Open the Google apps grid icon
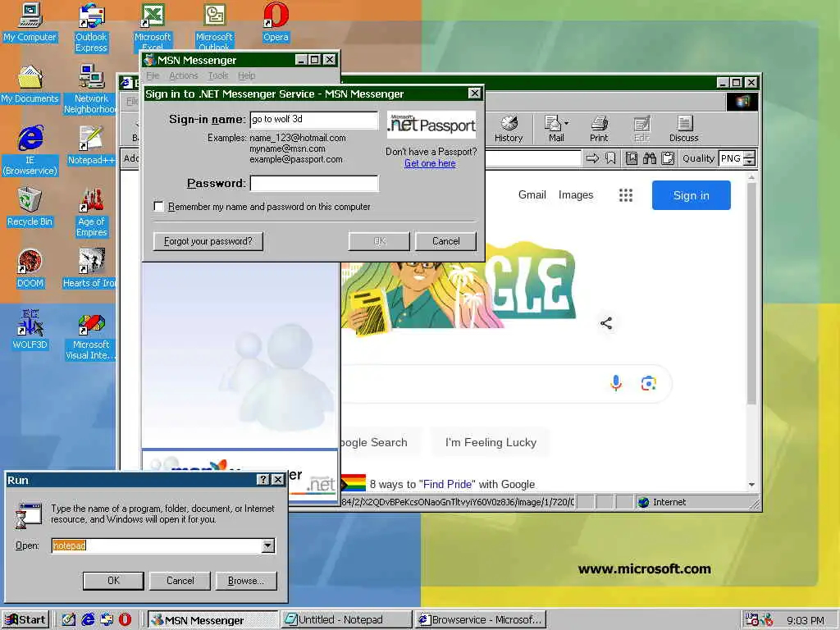This screenshot has height=630, width=840. (x=626, y=195)
